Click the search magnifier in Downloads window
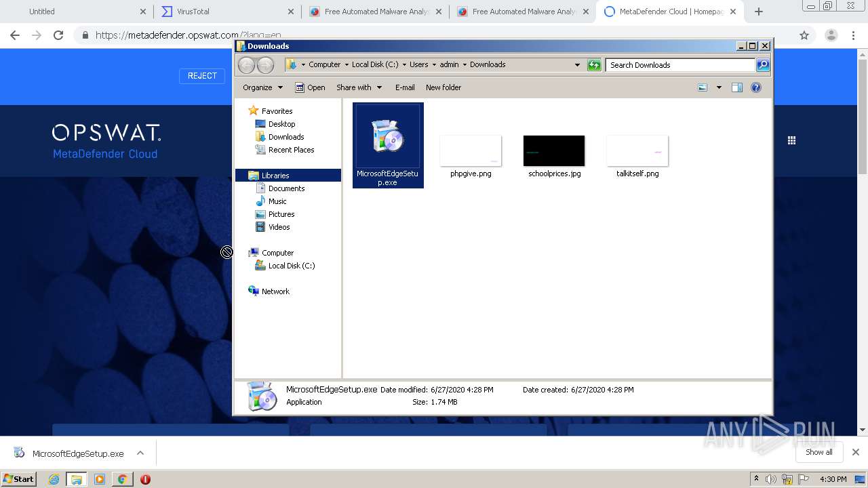The width and height of the screenshot is (868, 488). [x=763, y=65]
